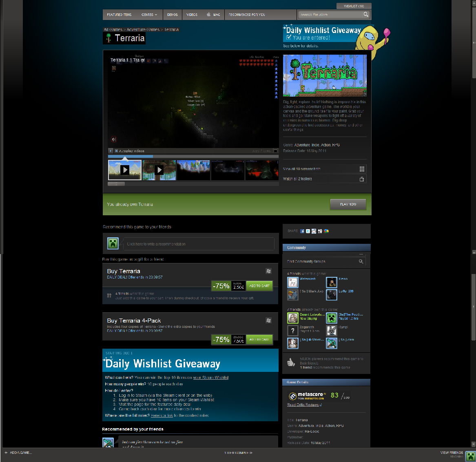The height and width of the screenshot is (462, 476).
Task: Open Featured Items in store nav
Action: point(119,15)
